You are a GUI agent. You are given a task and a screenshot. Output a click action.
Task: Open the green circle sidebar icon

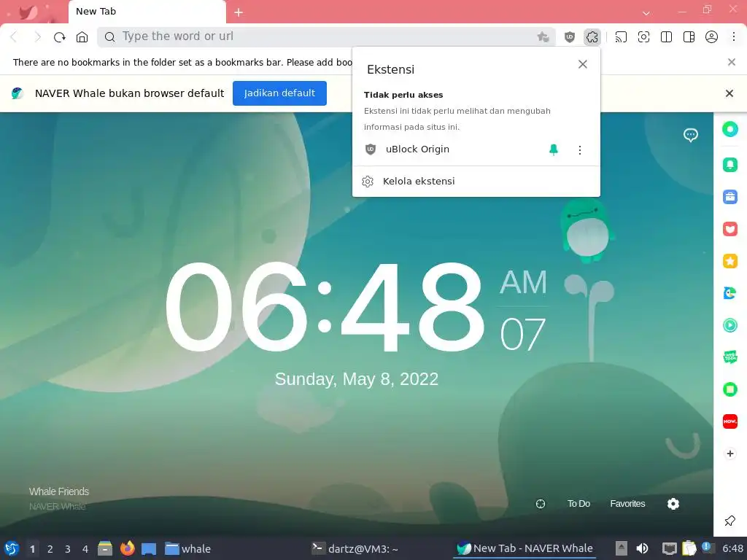click(x=729, y=129)
